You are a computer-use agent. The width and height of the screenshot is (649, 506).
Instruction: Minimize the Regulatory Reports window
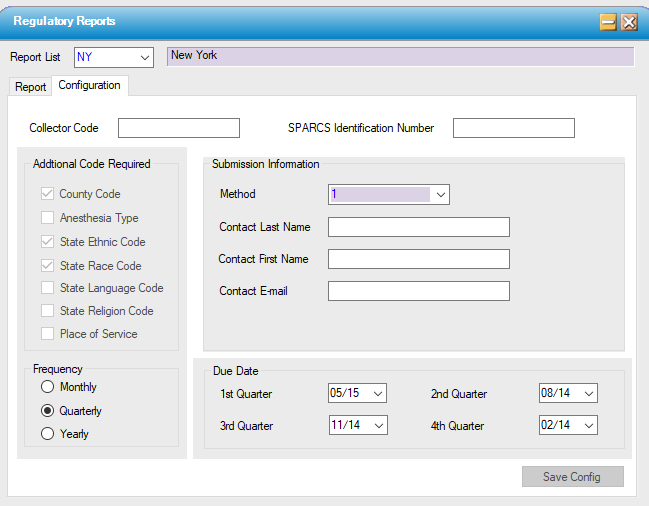coord(608,22)
